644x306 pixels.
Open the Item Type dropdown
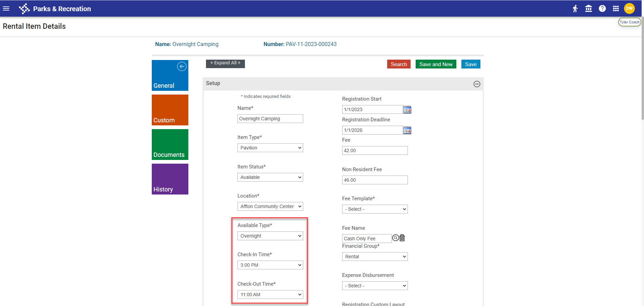270,148
